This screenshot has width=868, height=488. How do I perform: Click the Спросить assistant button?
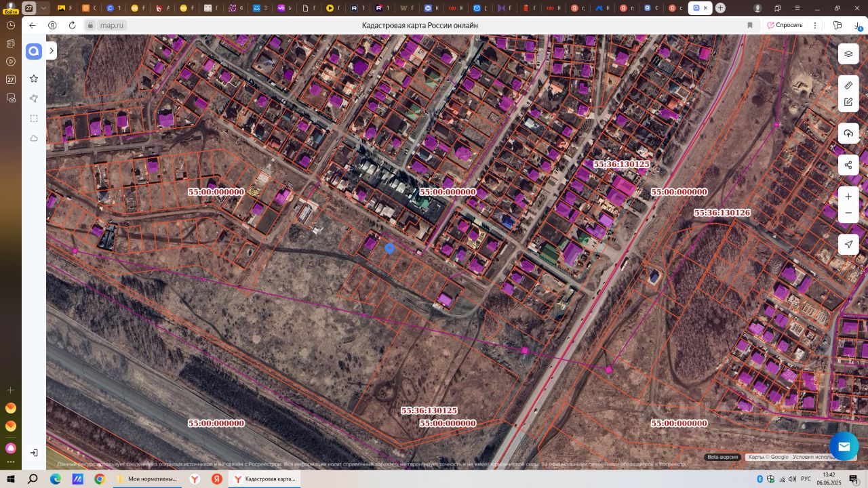[x=784, y=25]
